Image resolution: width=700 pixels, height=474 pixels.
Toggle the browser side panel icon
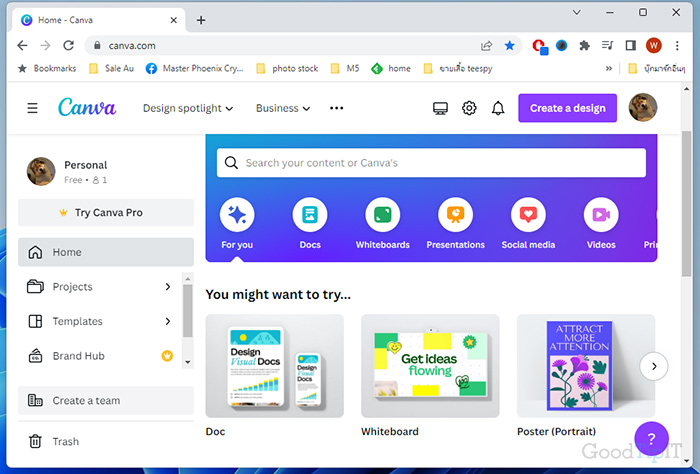pyautogui.click(x=630, y=46)
